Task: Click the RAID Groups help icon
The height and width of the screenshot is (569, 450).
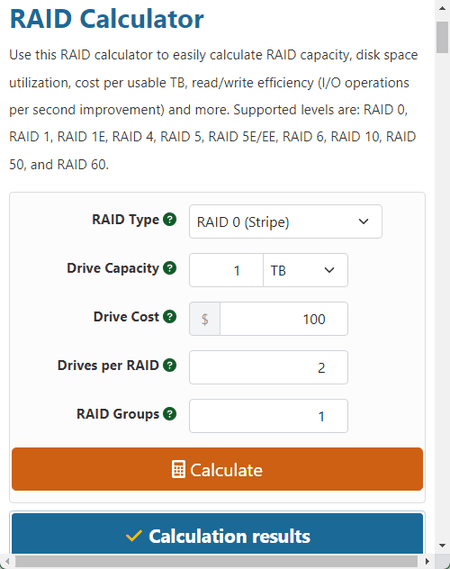Action: point(169,414)
